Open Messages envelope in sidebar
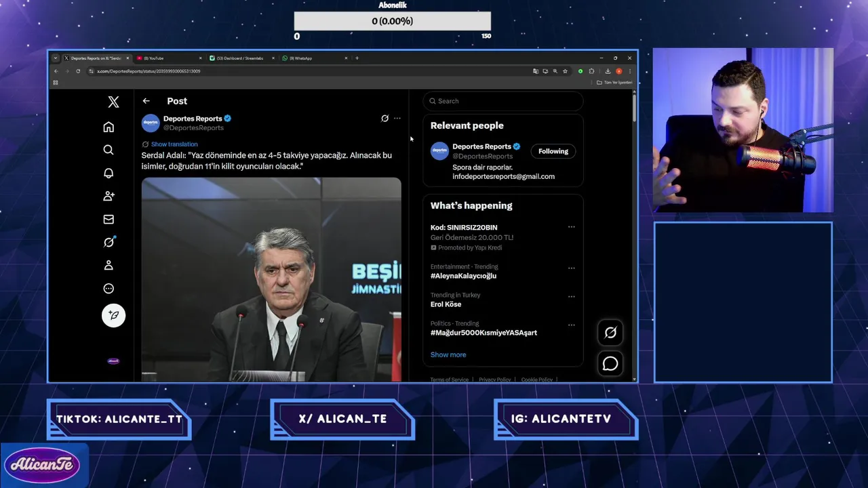This screenshot has height=488, width=868. point(108,219)
